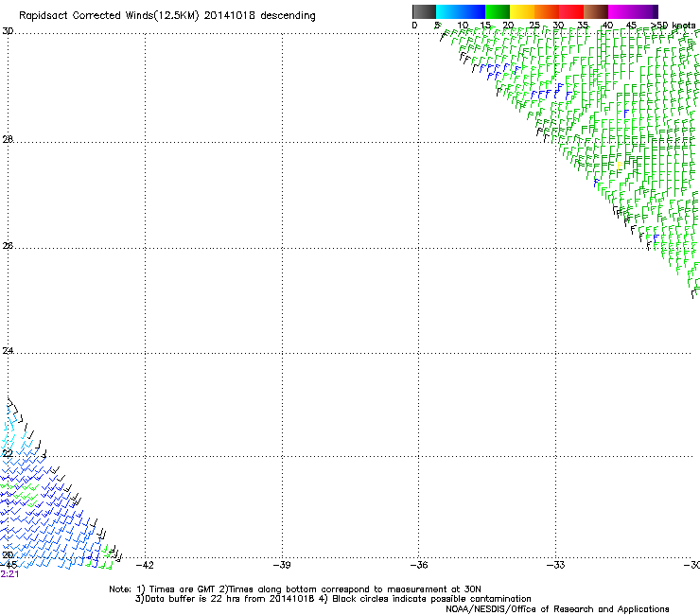Click the magenta 40-45 knots color segment
Screen dimensions: 700x615
point(621,11)
